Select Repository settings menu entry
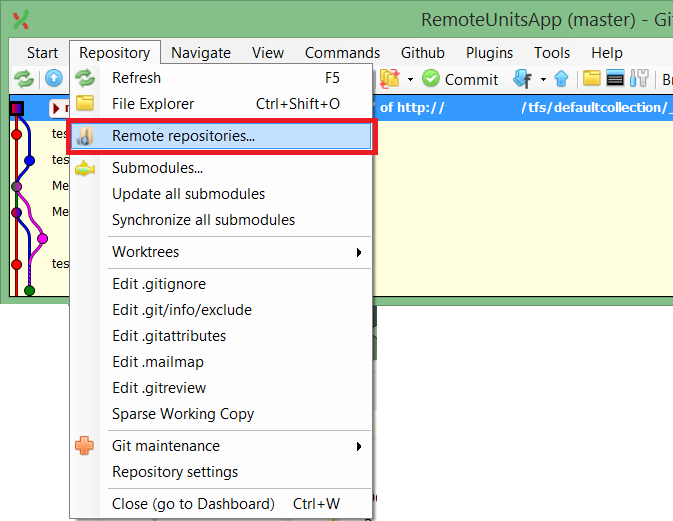This screenshot has height=521, width=673. click(x=175, y=472)
